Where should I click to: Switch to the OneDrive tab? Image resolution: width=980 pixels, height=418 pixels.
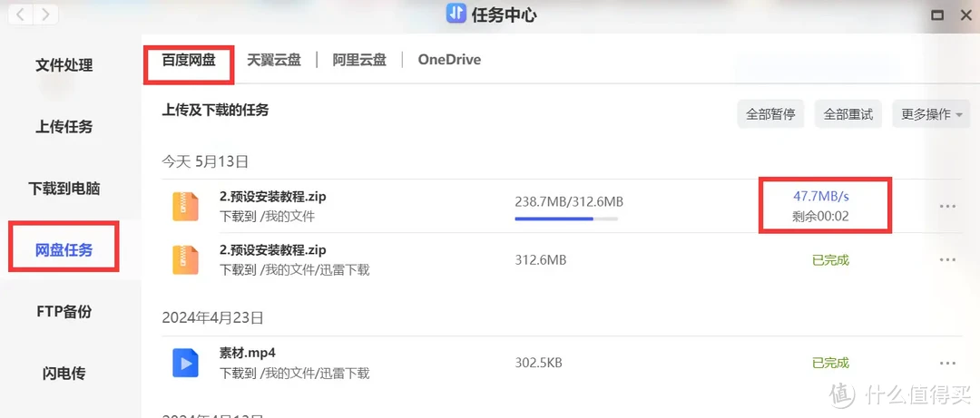pyautogui.click(x=449, y=60)
